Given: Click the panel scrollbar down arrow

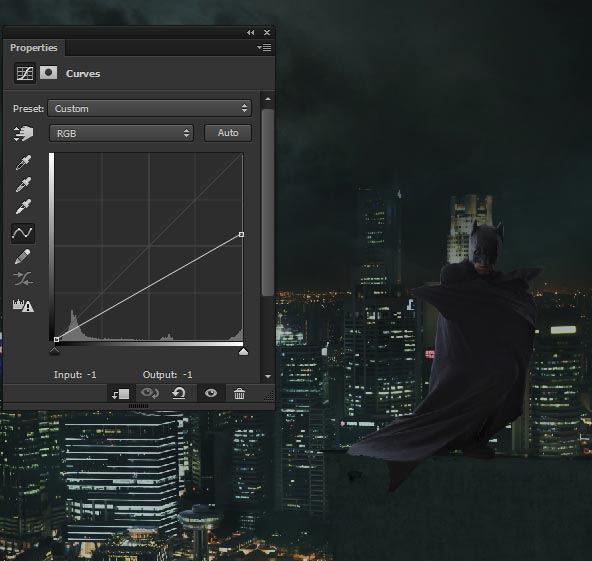Looking at the screenshot, I should coord(268,376).
